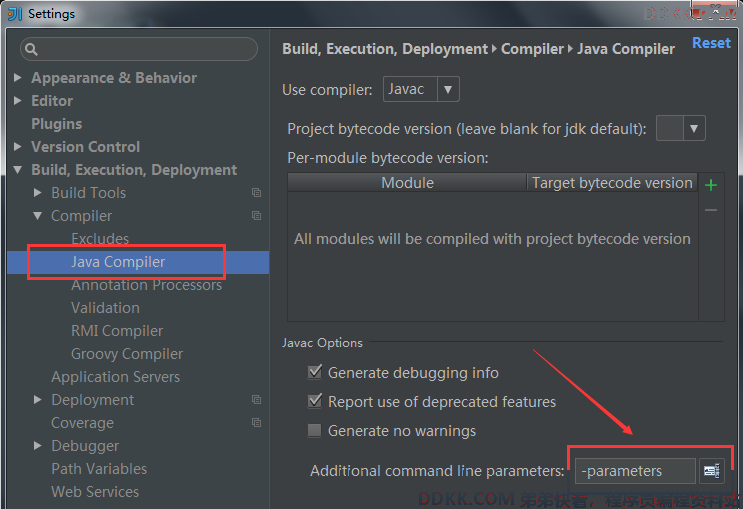The height and width of the screenshot is (509, 743).
Task: Open the Use compiler Javac dropdown
Action: pyautogui.click(x=421, y=89)
